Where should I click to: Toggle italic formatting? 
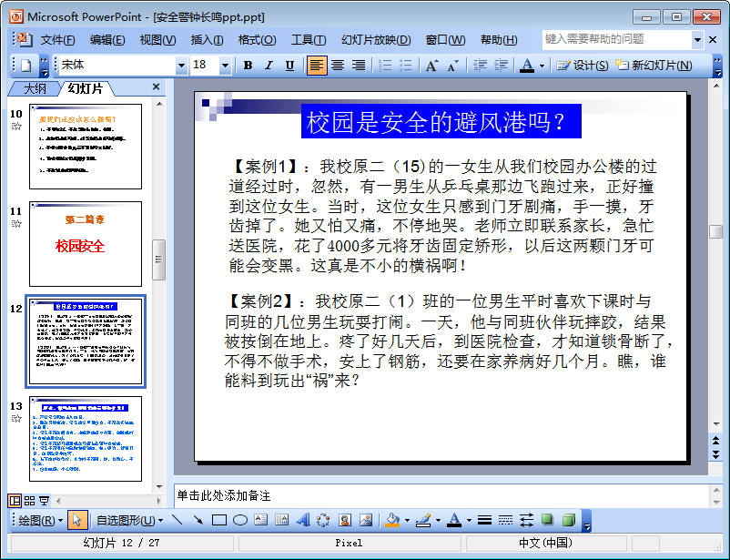tap(269, 66)
